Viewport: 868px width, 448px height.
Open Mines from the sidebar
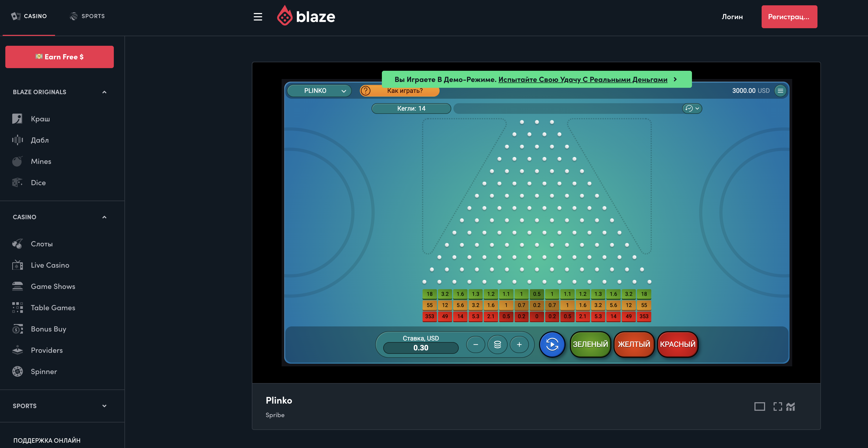point(41,161)
